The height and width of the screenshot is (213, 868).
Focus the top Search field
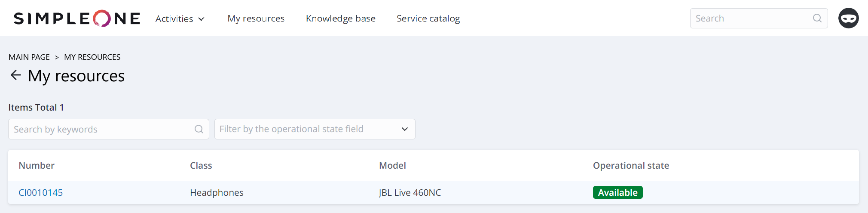[x=752, y=19]
